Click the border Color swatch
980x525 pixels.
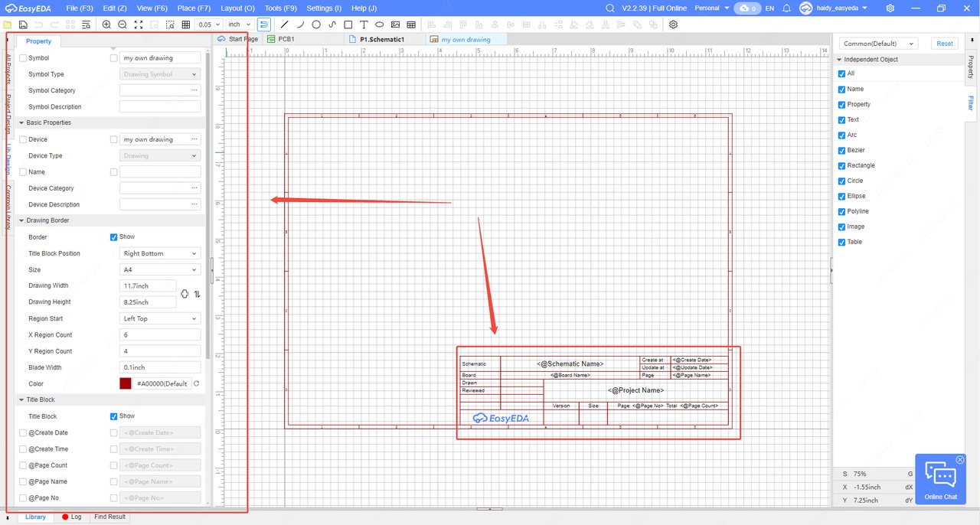126,383
